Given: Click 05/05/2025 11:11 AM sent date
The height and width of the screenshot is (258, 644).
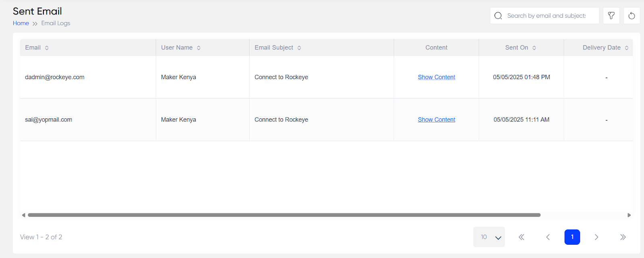Looking at the screenshot, I should 521,120.
